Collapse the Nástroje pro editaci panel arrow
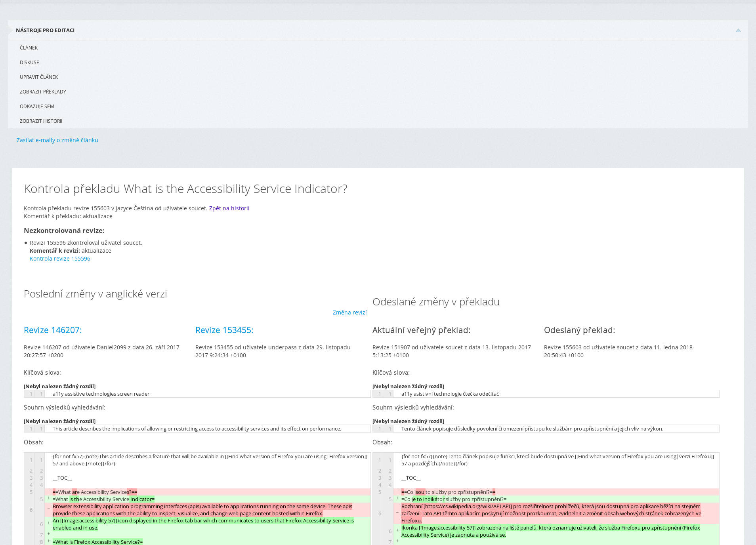The image size is (756, 545). coord(738,30)
